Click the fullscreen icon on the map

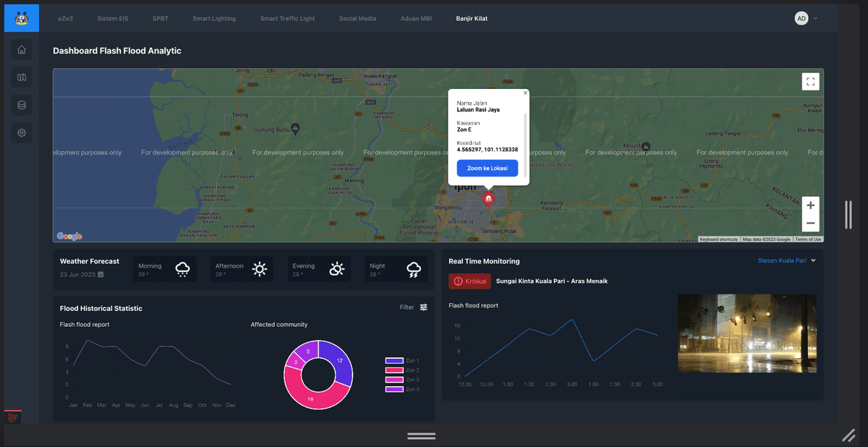pos(810,81)
